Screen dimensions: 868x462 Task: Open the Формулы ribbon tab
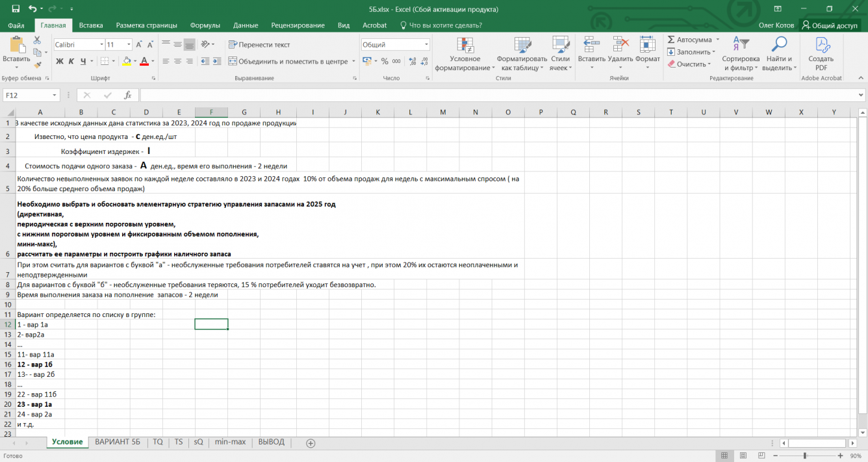tap(205, 25)
